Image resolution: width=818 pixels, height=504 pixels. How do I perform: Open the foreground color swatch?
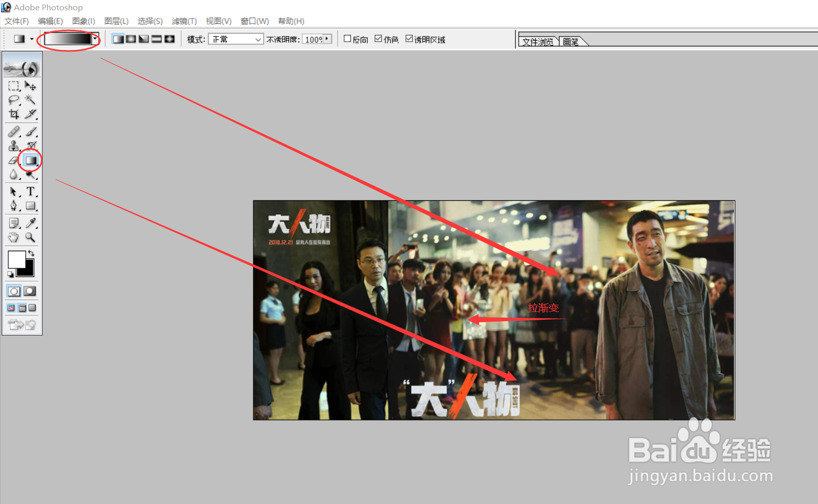16,259
